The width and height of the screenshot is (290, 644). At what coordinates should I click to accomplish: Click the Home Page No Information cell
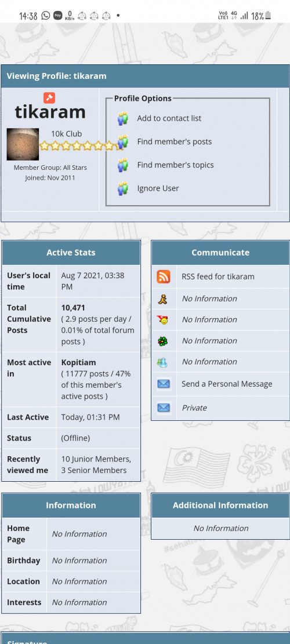[x=93, y=534]
